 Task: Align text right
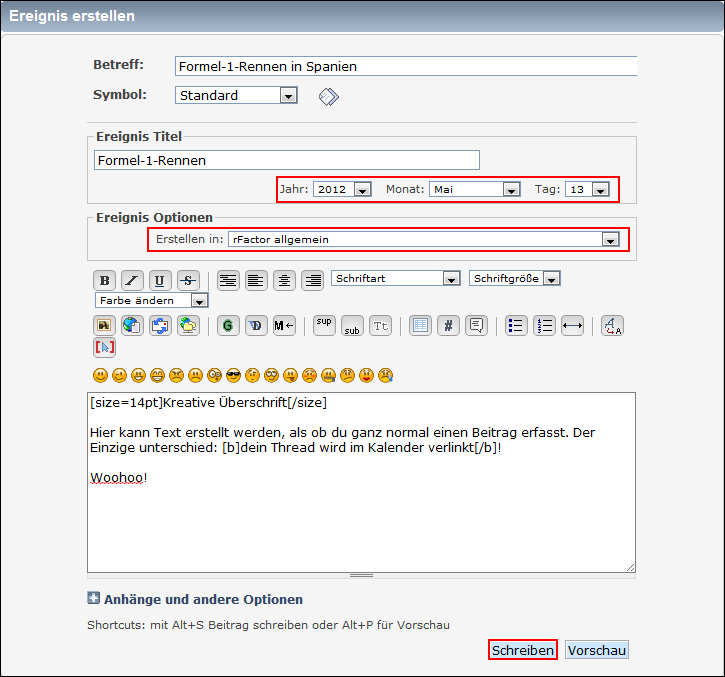[313, 280]
